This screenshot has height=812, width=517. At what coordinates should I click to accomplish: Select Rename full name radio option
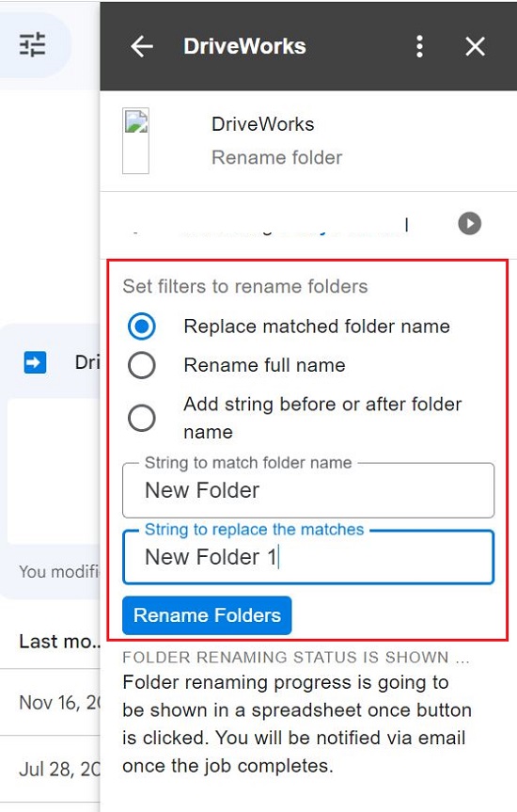click(x=142, y=365)
